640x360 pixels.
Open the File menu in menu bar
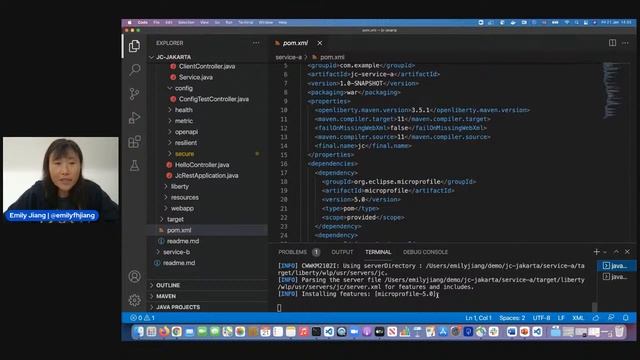(x=156, y=22)
